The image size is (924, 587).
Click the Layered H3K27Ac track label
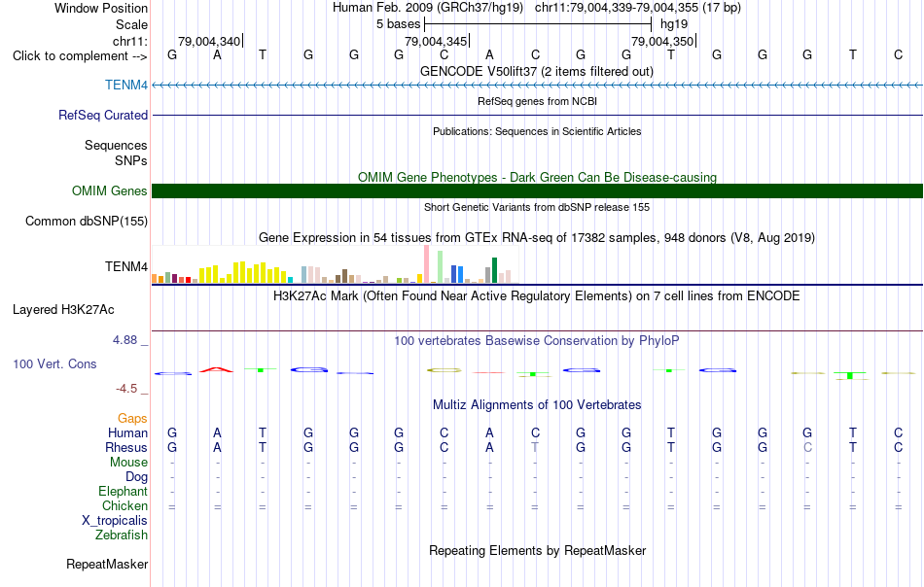pyautogui.click(x=63, y=310)
